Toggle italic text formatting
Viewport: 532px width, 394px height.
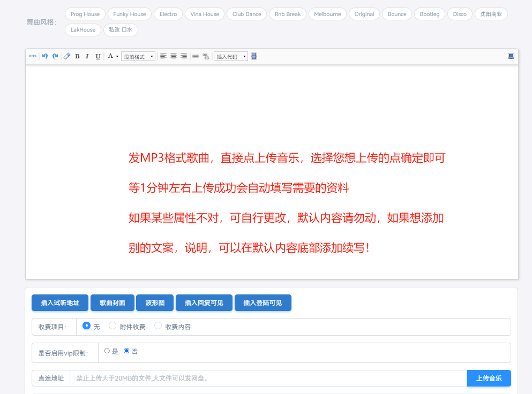point(87,56)
